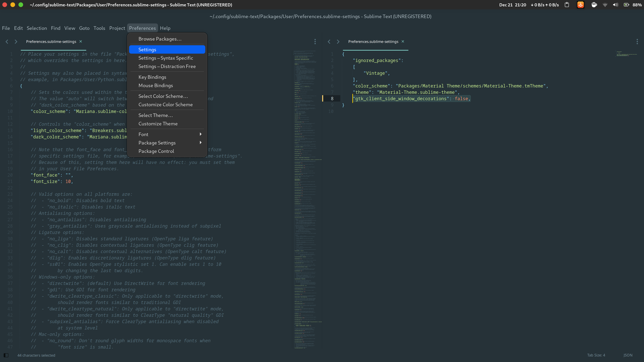This screenshot has height=362, width=644.
Task: Open the Wi-Fi status icon
Action: [x=605, y=5]
